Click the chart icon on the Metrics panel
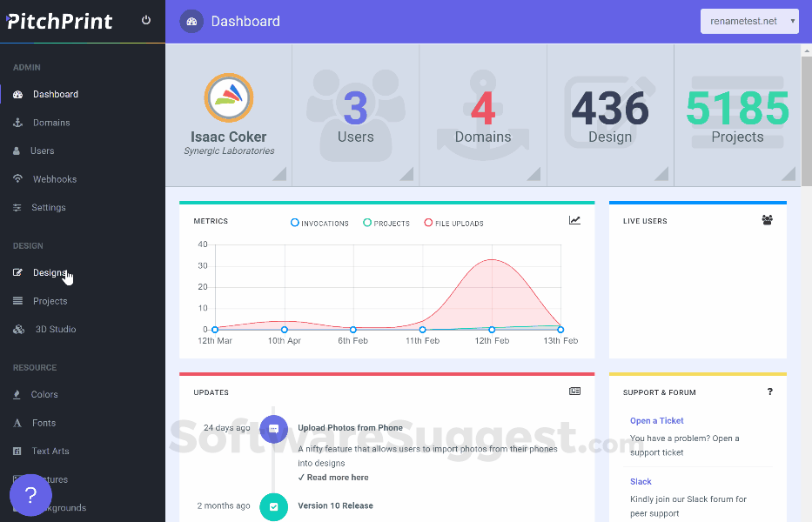812x522 pixels. pos(574,220)
